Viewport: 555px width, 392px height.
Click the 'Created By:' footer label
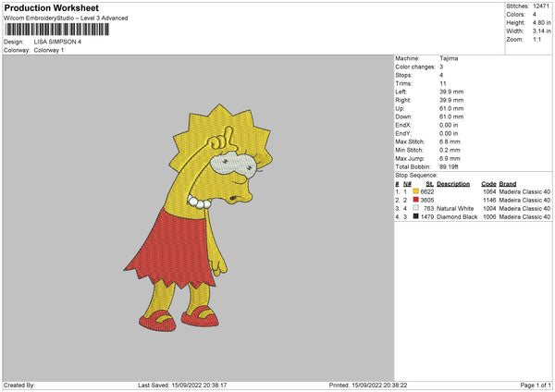pos(19,386)
